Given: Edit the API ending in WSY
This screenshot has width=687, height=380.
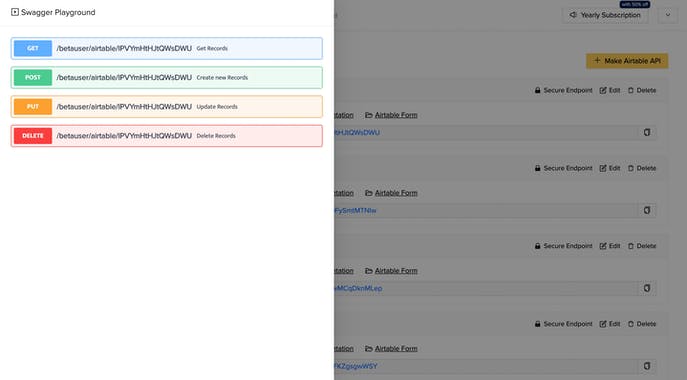Looking at the screenshot, I should pos(610,324).
